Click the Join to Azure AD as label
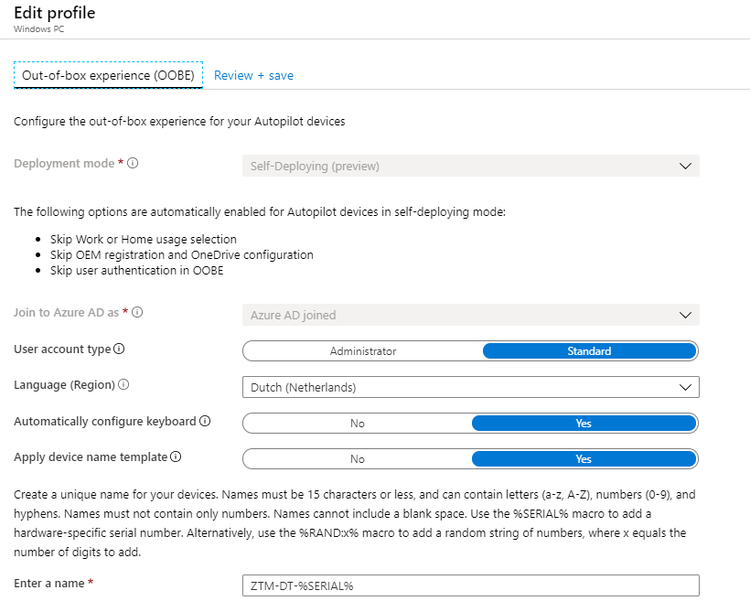Viewport: 750px width, 613px height. [63, 313]
